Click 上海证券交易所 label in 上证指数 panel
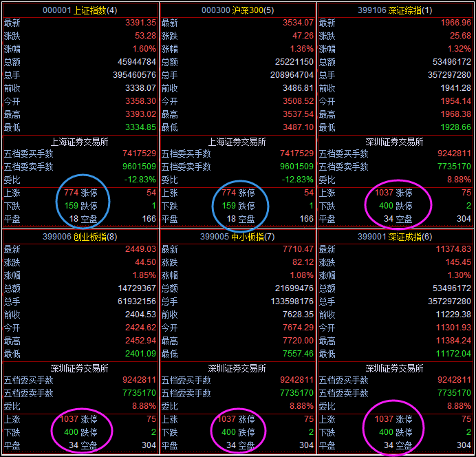Screen dimensions: 476x457 [80, 142]
